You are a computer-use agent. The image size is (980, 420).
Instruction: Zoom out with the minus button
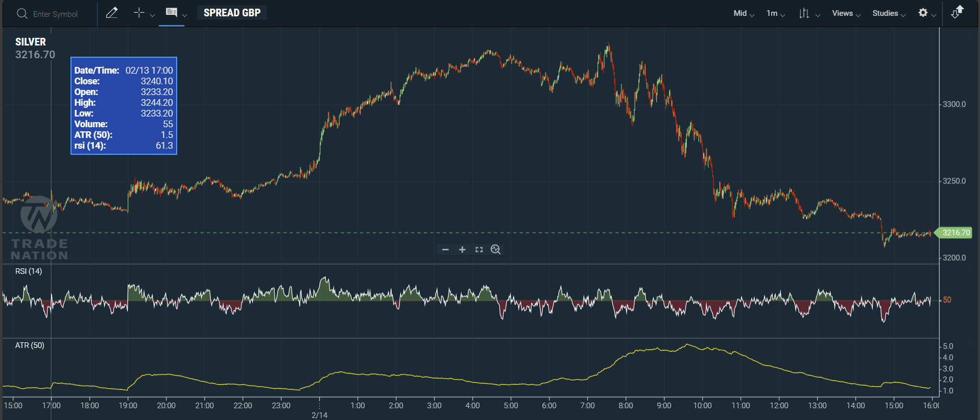(445, 249)
